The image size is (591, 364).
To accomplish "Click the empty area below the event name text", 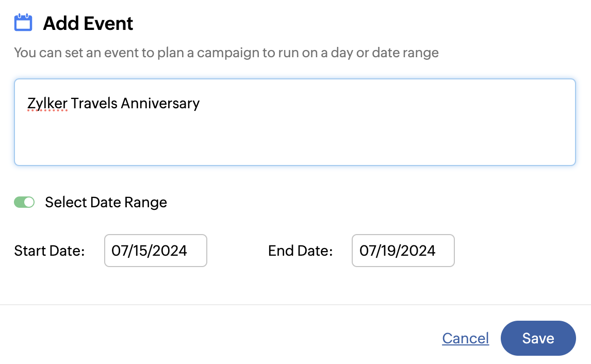I will 294,139.
